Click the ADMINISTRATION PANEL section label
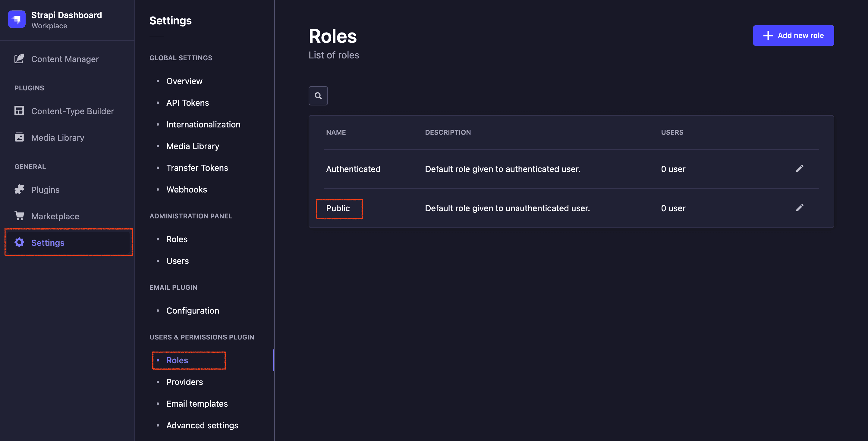Viewport: 868px width, 441px height. click(x=191, y=216)
